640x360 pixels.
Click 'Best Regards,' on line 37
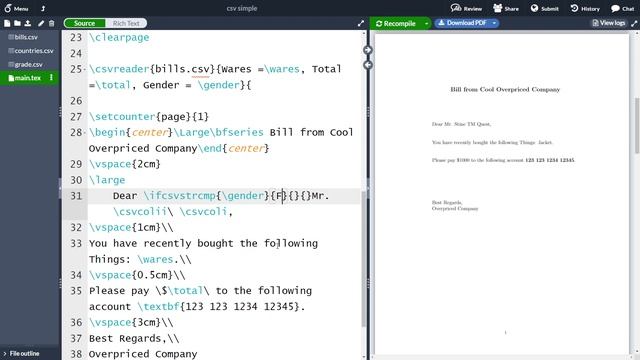click(x=128, y=338)
